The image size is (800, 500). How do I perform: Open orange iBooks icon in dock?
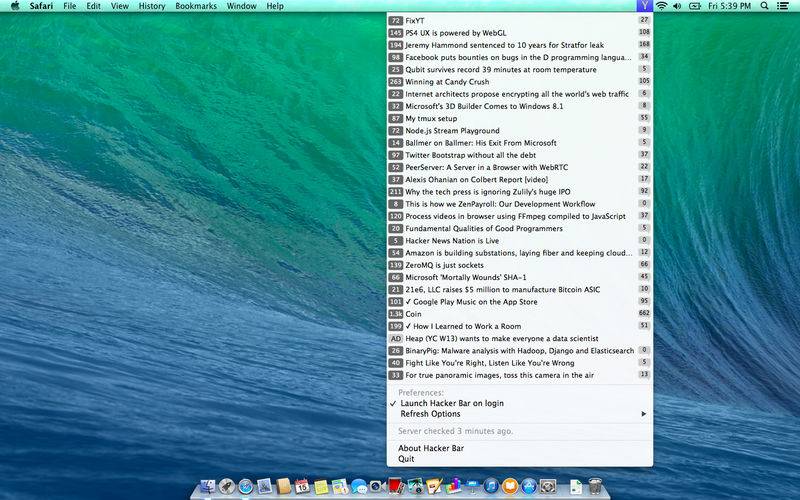(x=510, y=486)
